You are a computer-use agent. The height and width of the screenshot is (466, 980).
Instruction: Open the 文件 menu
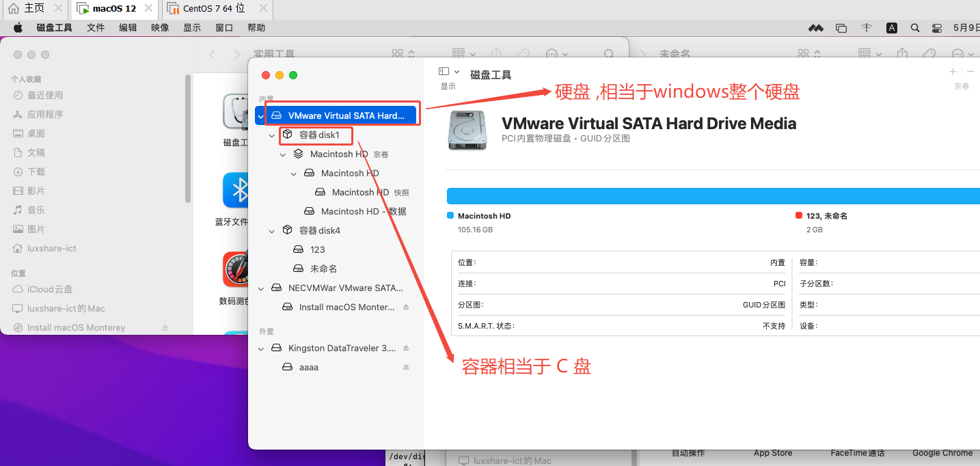tap(96, 28)
